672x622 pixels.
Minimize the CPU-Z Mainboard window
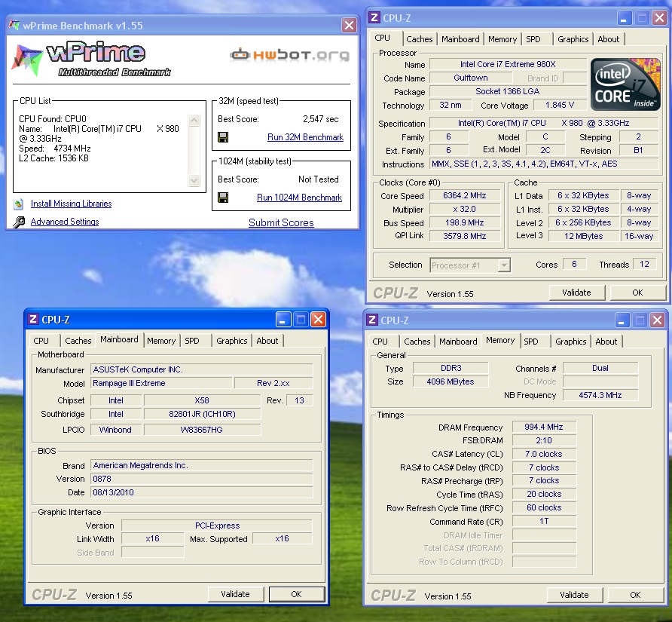tap(283, 319)
